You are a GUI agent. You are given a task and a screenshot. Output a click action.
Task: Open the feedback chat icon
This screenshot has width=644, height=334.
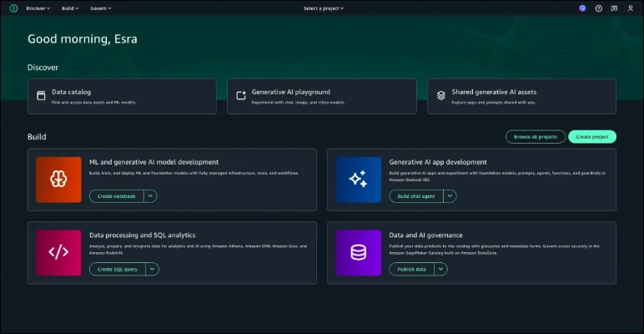tap(614, 8)
